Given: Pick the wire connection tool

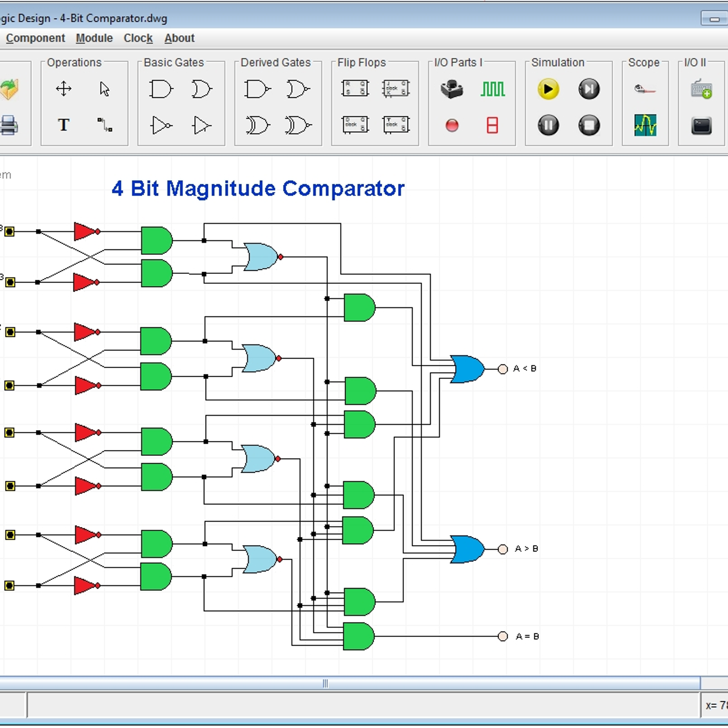Looking at the screenshot, I should pos(105,125).
